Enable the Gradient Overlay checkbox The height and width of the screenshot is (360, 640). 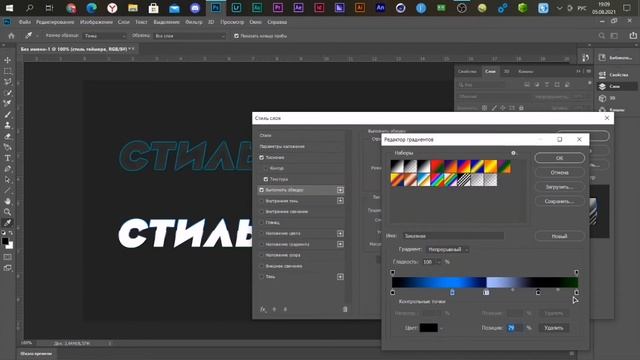(262, 244)
